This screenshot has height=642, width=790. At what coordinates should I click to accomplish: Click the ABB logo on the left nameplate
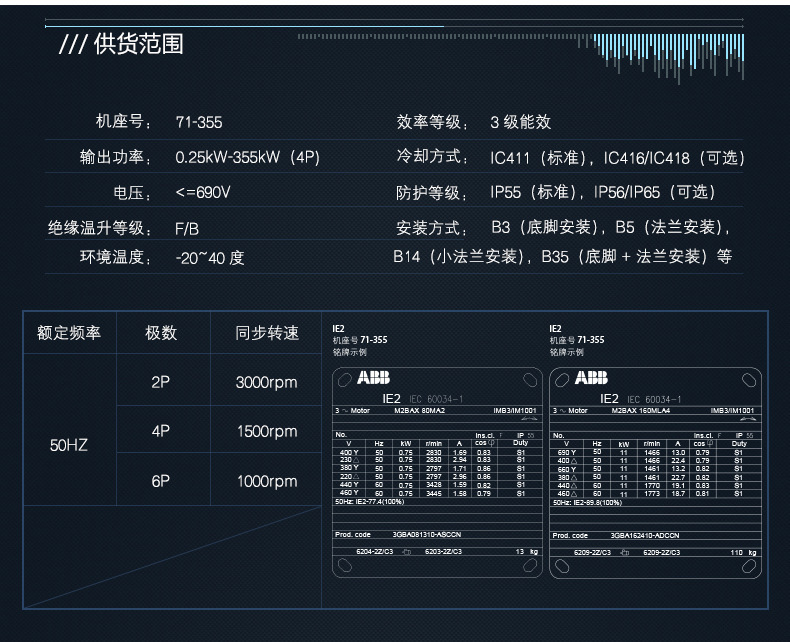point(374,378)
